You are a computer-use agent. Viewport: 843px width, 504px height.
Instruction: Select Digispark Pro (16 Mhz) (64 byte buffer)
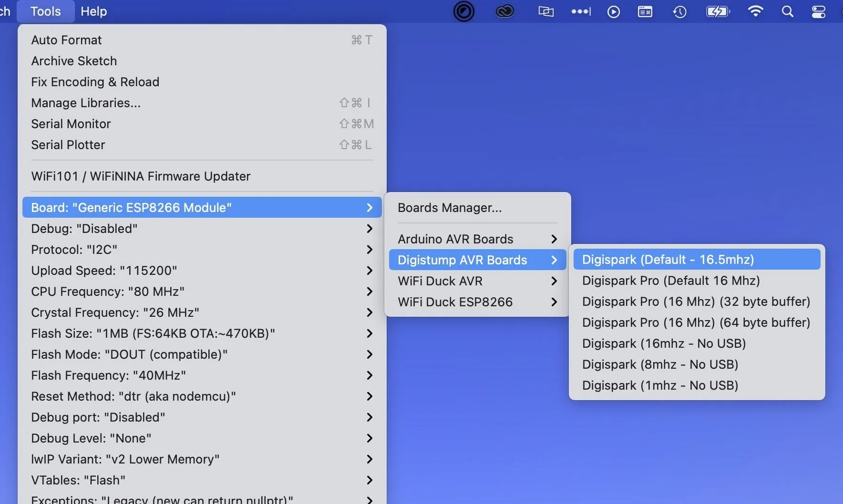(x=697, y=323)
